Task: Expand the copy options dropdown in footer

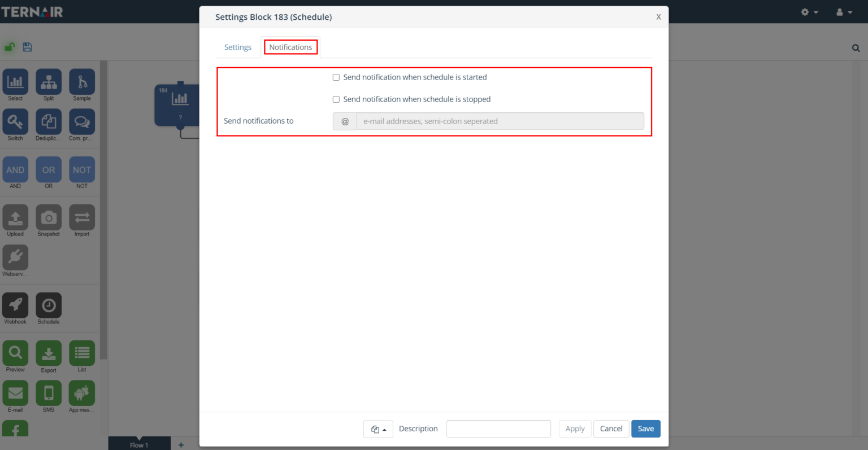Action: (378, 429)
